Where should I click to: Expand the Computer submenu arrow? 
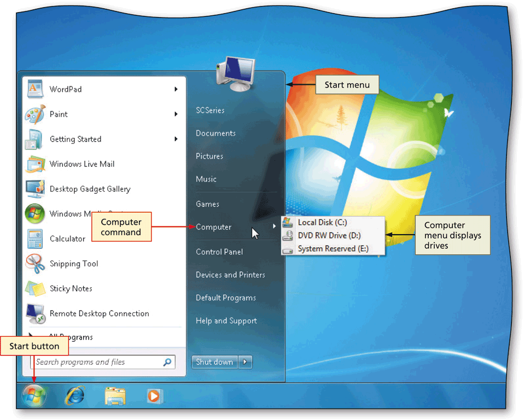pyautogui.click(x=274, y=226)
